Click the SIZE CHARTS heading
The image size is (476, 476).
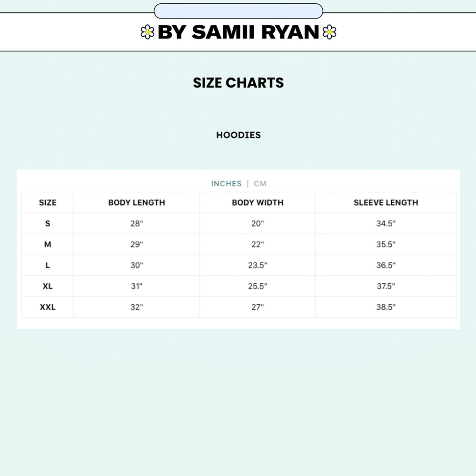(238, 82)
